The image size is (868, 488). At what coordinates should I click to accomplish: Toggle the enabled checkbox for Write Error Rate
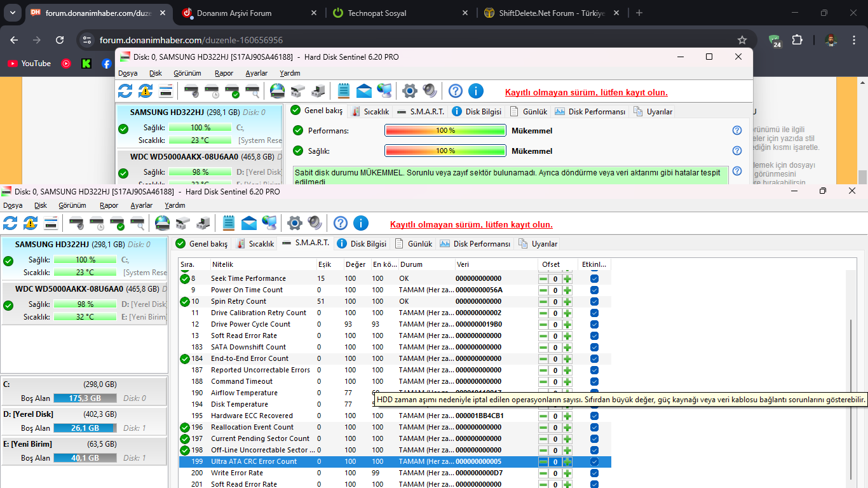594,473
